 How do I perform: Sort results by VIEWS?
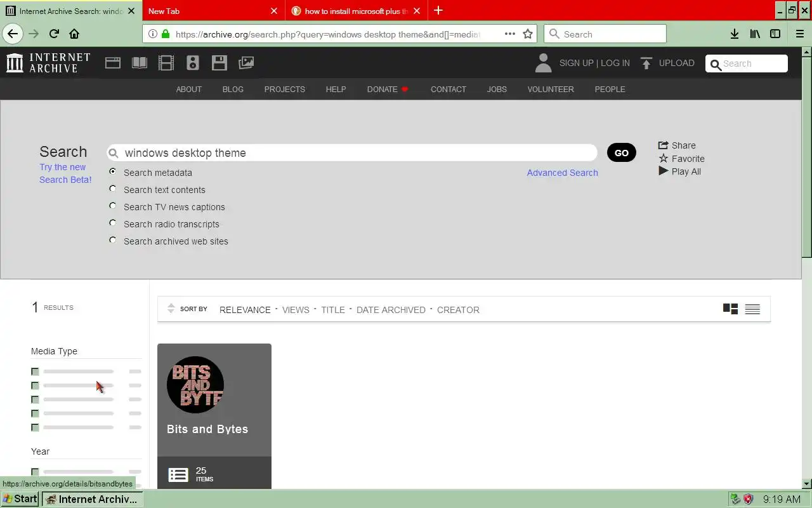click(296, 310)
